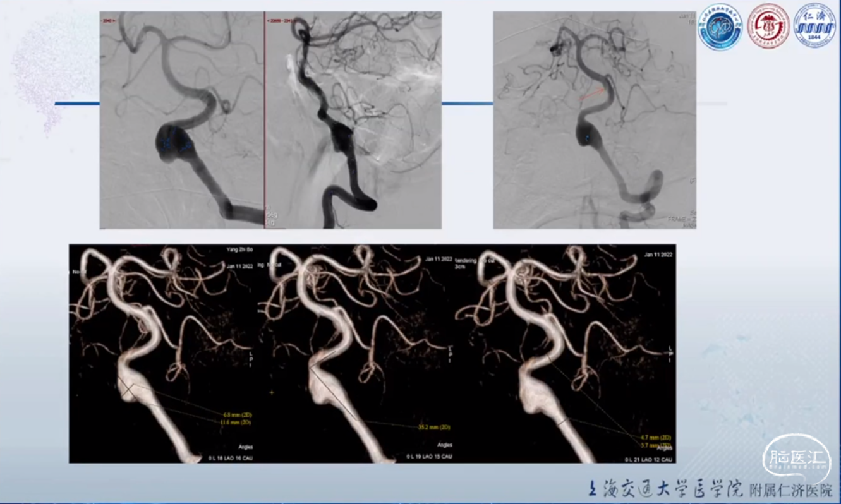Image resolution: width=841 pixels, height=504 pixels.
Task: Click the 附属仁济医院 text in the footer
Action: tap(790, 489)
